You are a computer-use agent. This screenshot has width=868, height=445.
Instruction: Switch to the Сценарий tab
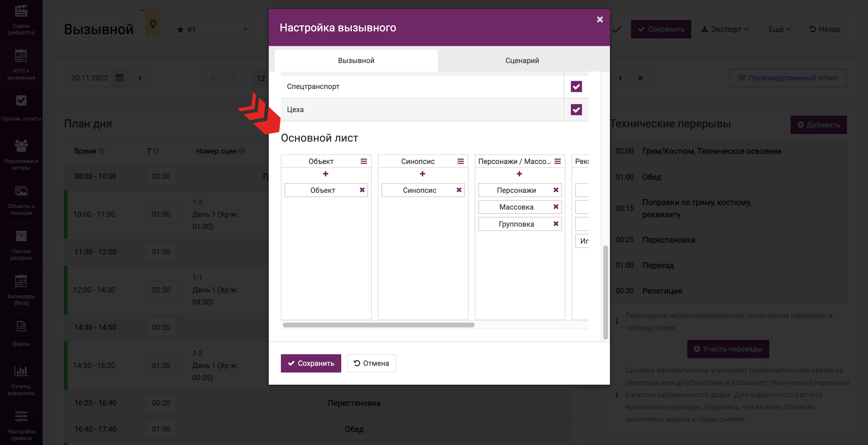(x=522, y=61)
